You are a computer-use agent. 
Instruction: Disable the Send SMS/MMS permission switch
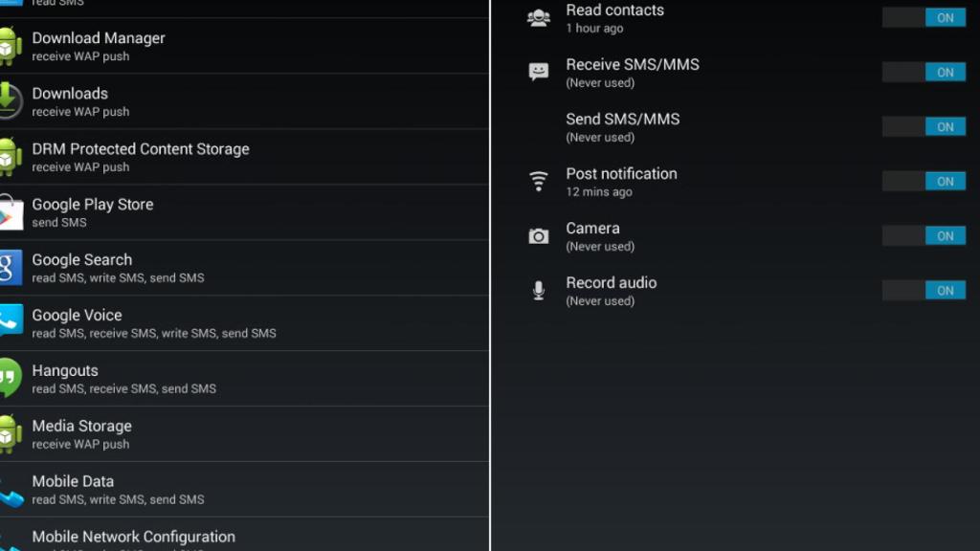pos(924,126)
